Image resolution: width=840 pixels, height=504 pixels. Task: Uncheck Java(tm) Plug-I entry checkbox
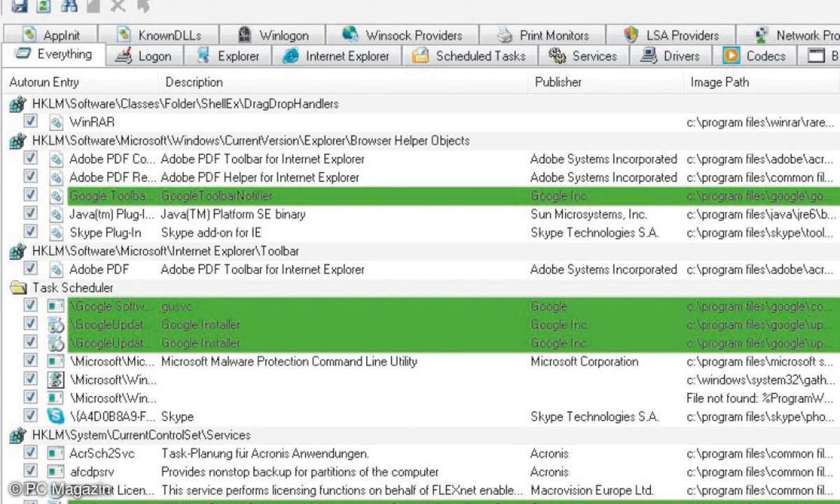pyautogui.click(x=30, y=213)
